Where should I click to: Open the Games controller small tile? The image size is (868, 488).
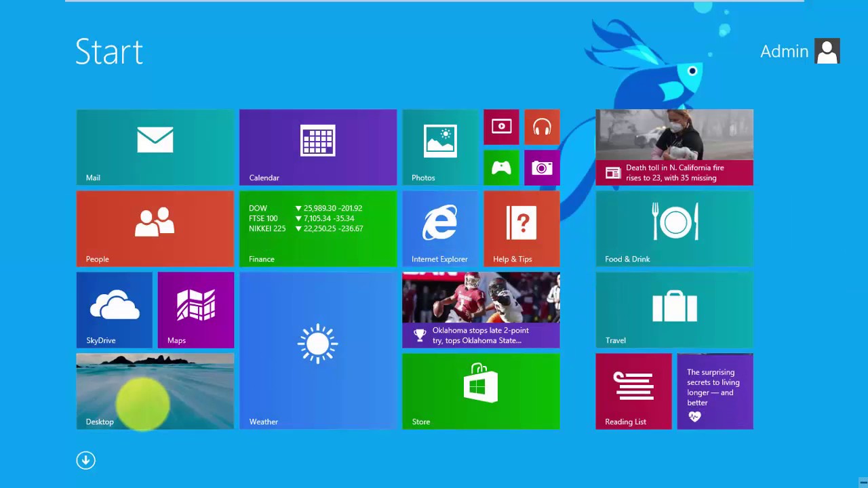pos(501,167)
